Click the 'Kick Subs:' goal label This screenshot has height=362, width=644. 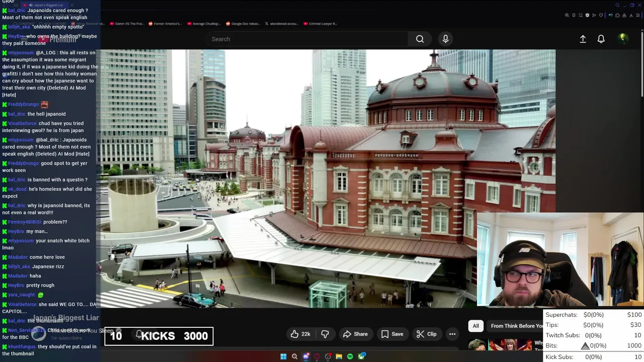pyautogui.click(x=559, y=357)
